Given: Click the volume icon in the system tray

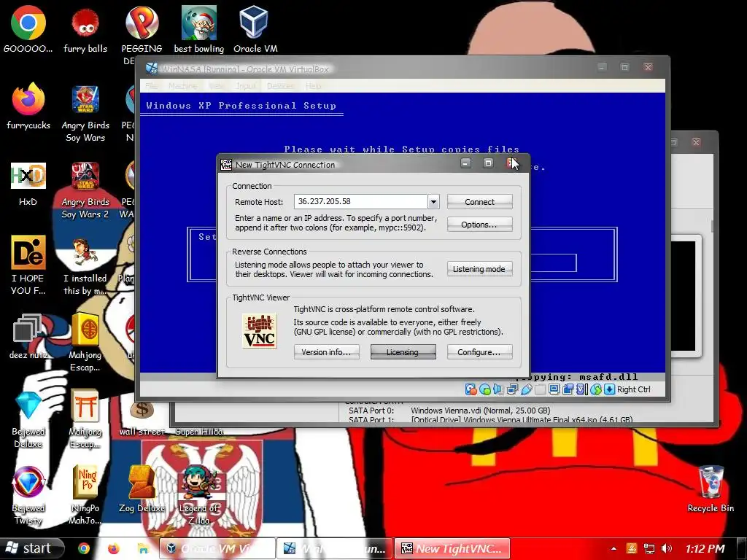Looking at the screenshot, I should tap(667, 548).
